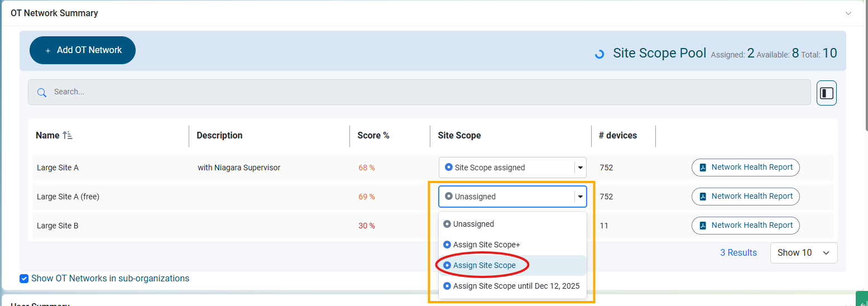Click PDF icon in Large Site A report button
The height and width of the screenshot is (306, 868).
coord(703,168)
